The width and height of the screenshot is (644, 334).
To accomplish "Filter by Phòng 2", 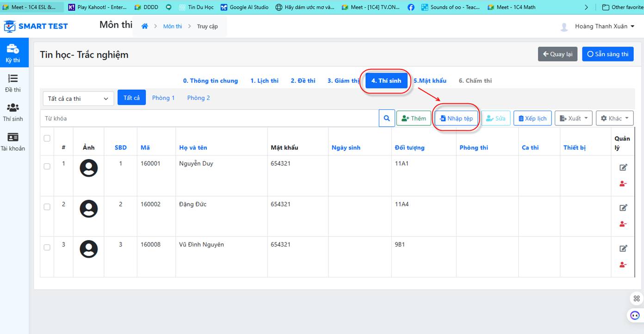I will click(198, 98).
